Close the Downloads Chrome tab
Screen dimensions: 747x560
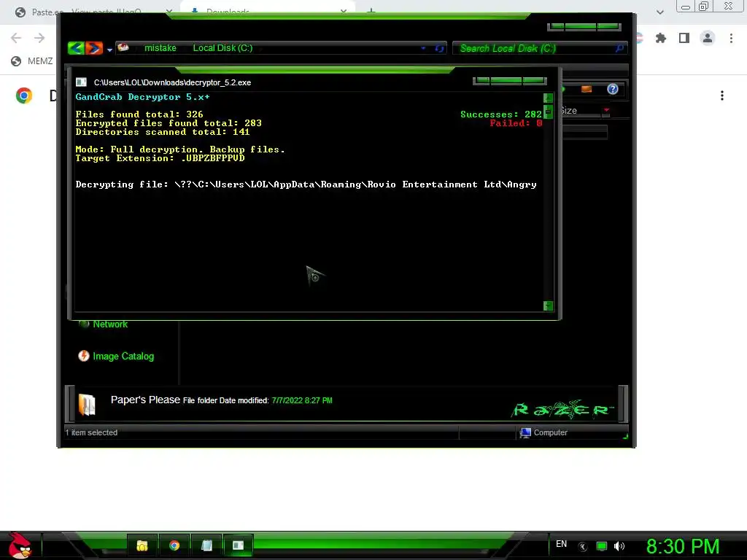[x=344, y=10]
